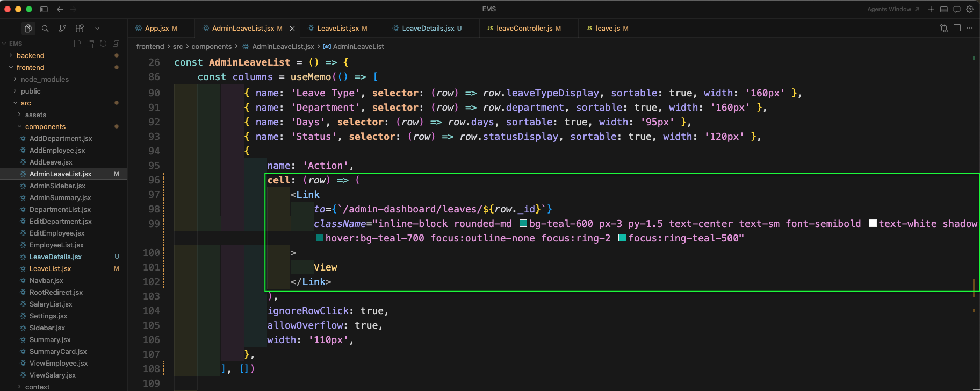
Task: Toggle the primary sidebar visibility
Action: click(x=44, y=9)
